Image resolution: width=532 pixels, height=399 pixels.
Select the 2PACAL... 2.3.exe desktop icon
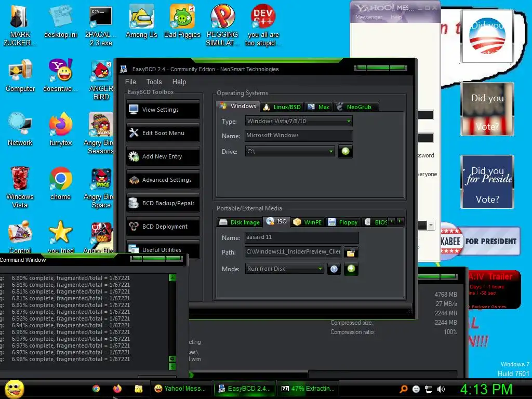[x=101, y=25]
